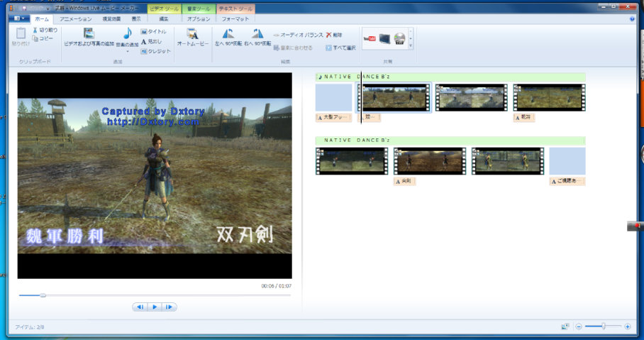Open the 表示 ribbon tab
The height and width of the screenshot is (340, 644).
[136, 19]
